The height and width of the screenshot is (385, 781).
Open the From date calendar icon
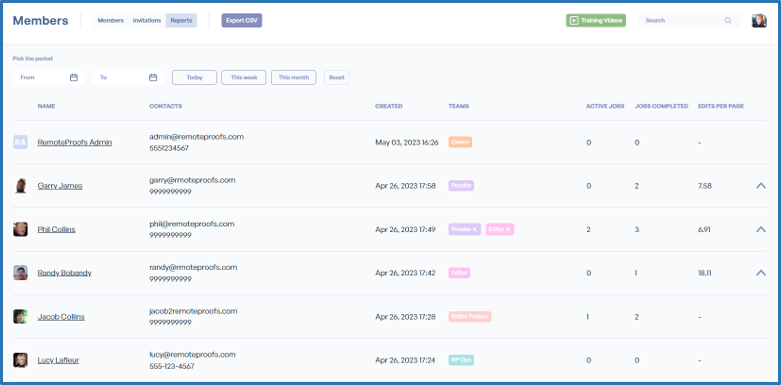click(x=74, y=78)
